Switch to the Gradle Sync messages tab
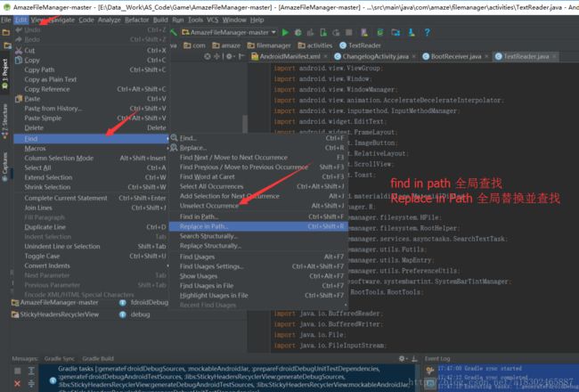The height and width of the screenshot is (392, 579). coord(60,358)
